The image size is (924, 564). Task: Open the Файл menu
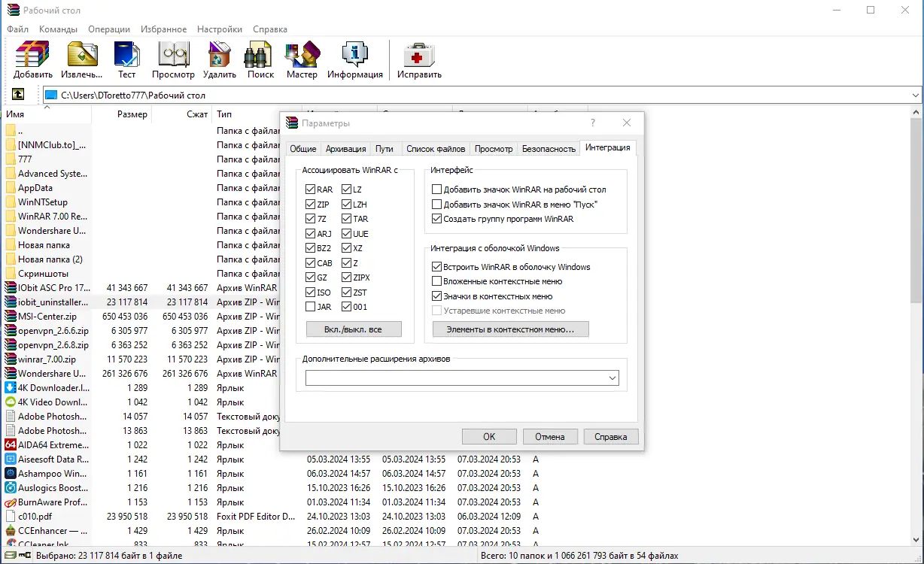point(18,29)
